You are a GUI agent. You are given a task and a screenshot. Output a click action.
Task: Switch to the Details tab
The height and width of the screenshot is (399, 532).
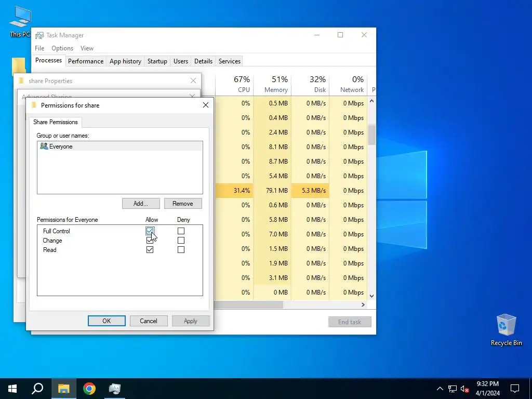coord(203,61)
